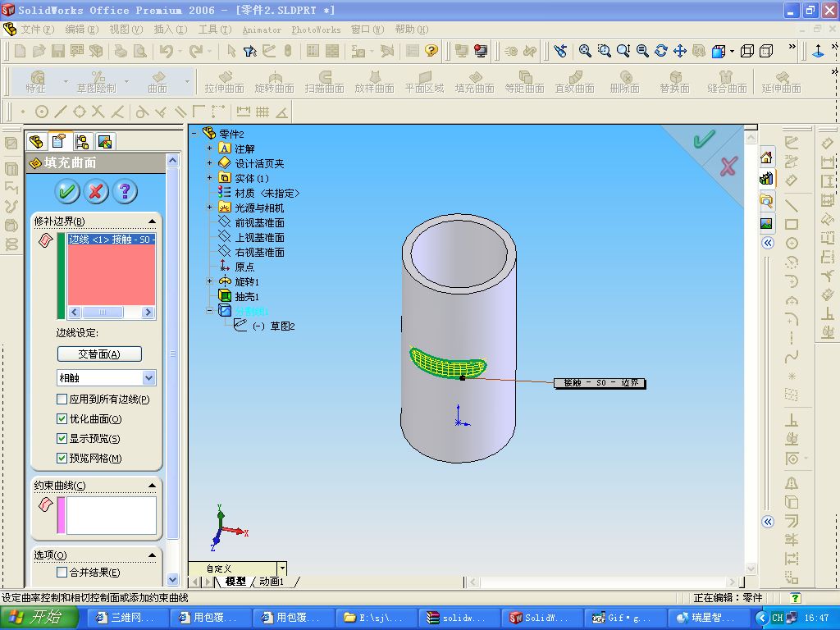The image size is (840, 630).
Task: Click the Pan view arrows icon
Action: point(680,51)
